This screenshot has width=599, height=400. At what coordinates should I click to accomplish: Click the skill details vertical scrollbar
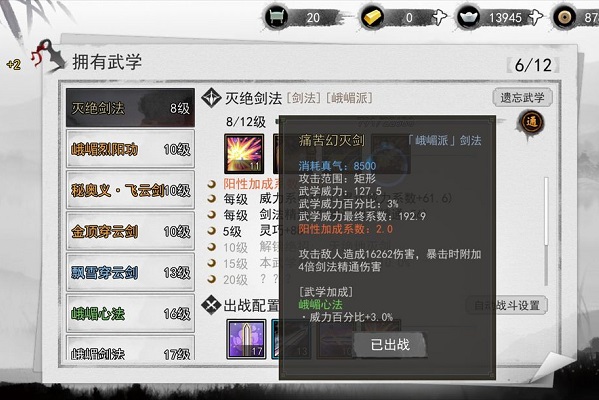(x=546, y=231)
